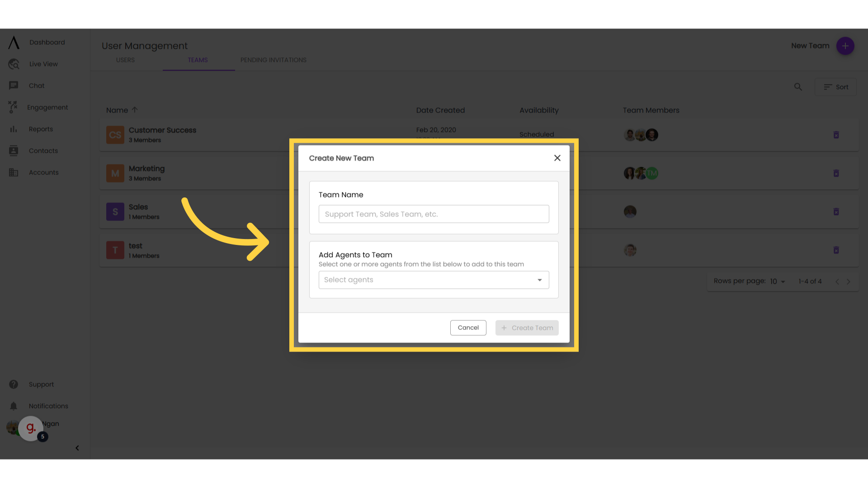Click the Dashboard navigation icon
Viewport: 868px width, 488px height.
pyautogui.click(x=13, y=42)
